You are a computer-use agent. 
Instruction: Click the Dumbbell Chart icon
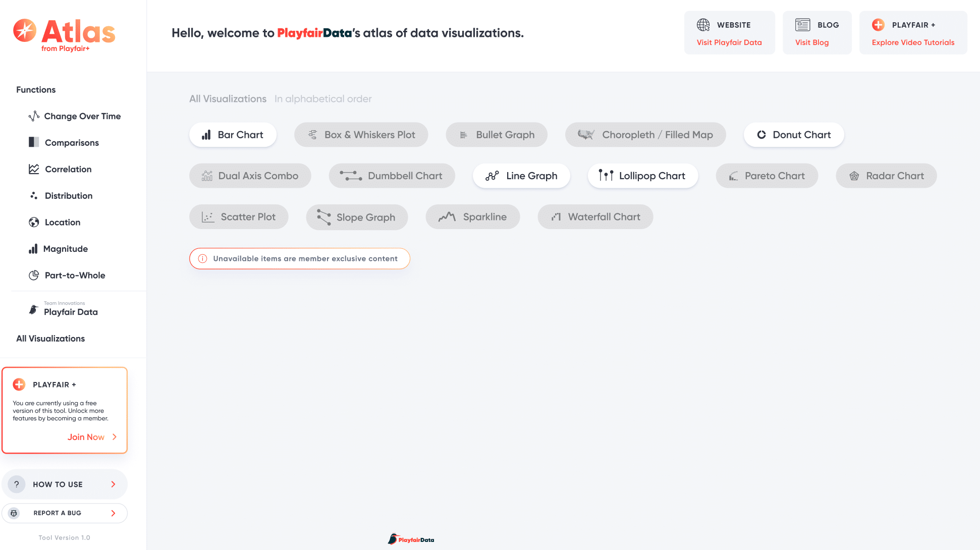[351, 176]
